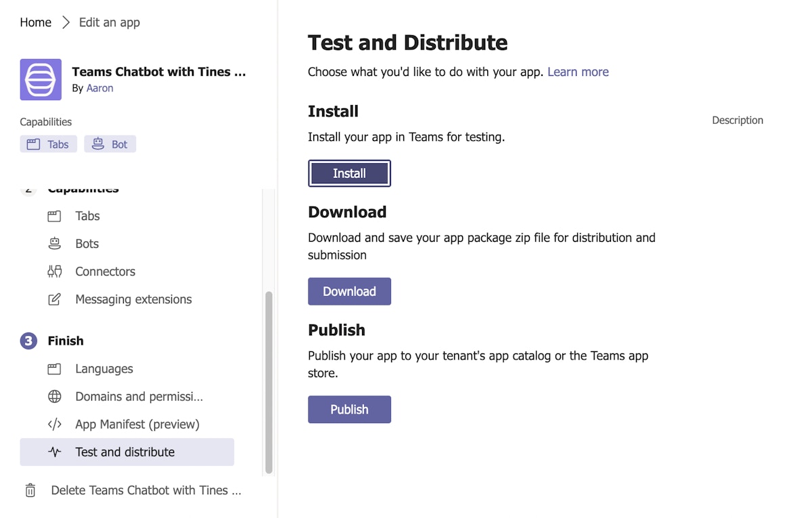Click the Connectors plug icon
Image resolution: width=812 pixels, height=518 pixels.
(55, 272)
